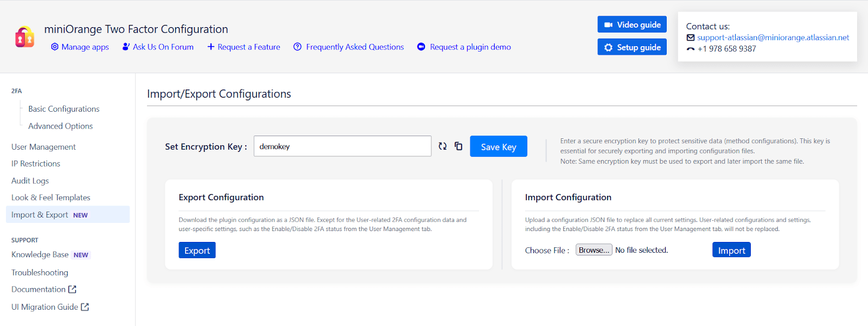
Task: Open Advanced Options in sidebar
Action: click(61, 126)
